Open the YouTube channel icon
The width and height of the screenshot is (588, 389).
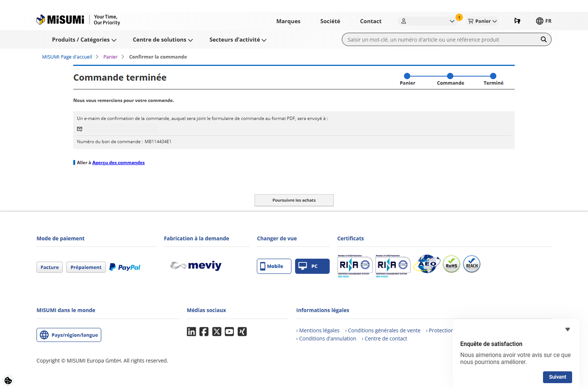[x=229, y=332]
